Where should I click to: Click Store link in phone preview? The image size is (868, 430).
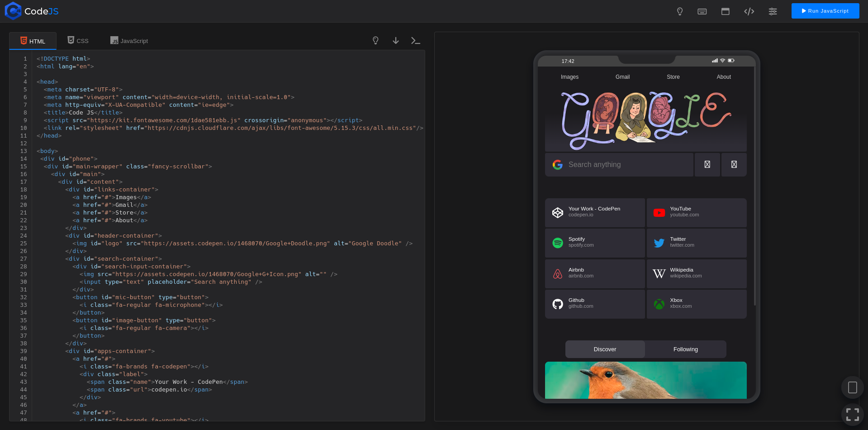673,77
